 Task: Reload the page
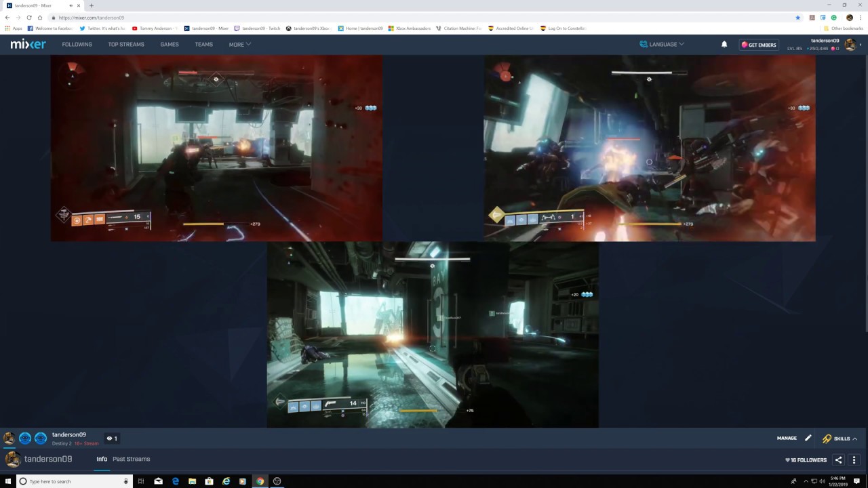pyautogui.click(x=29, y=18)
